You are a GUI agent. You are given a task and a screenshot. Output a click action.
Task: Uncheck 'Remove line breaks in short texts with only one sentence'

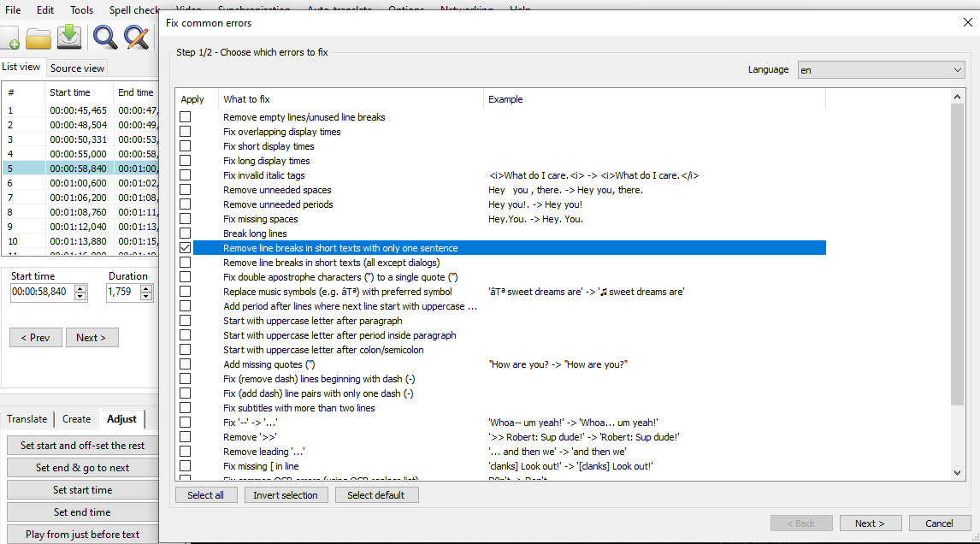pyautogui.click(x=185, y=248)
